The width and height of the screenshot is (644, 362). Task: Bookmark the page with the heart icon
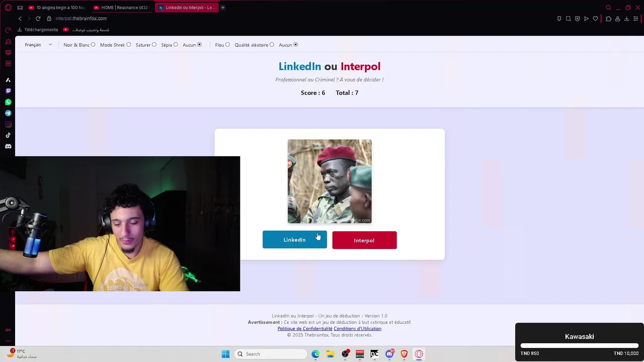(596, 19)
